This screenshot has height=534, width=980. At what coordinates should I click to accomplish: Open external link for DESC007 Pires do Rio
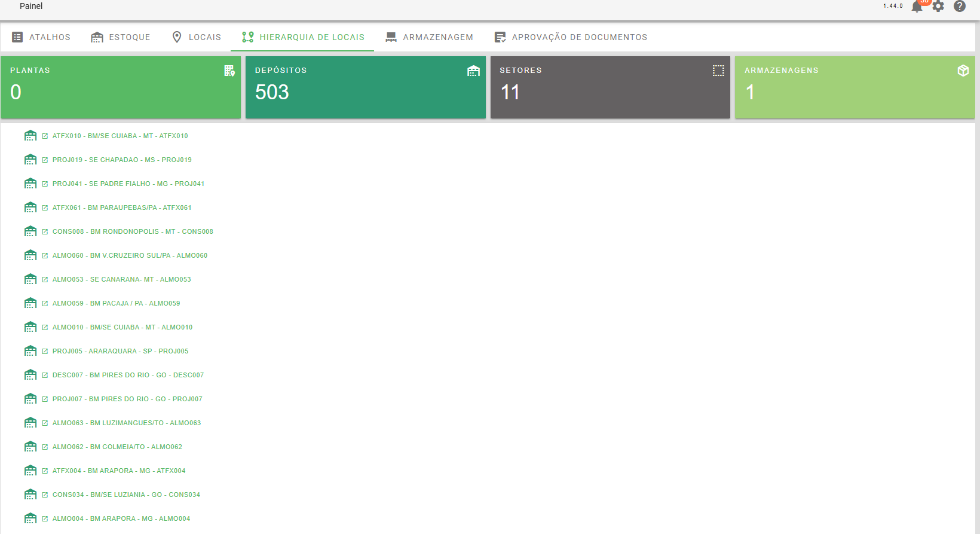[45, 375]
